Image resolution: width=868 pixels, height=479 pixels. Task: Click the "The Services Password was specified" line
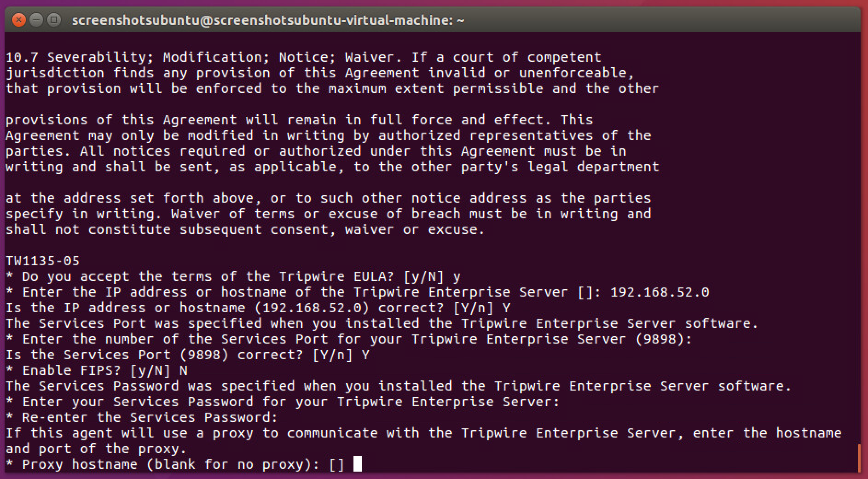tap(399, 386)
